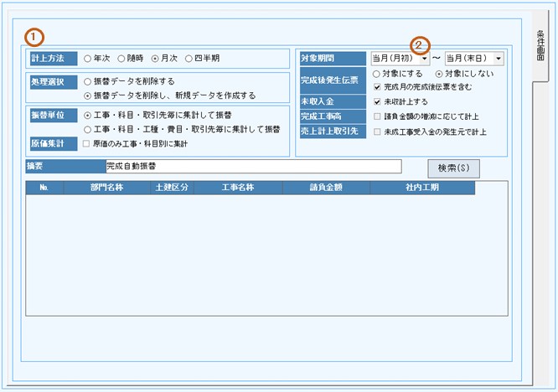Enable 請負金額の増減に応じて計上 checkbox

click(377, 116)
